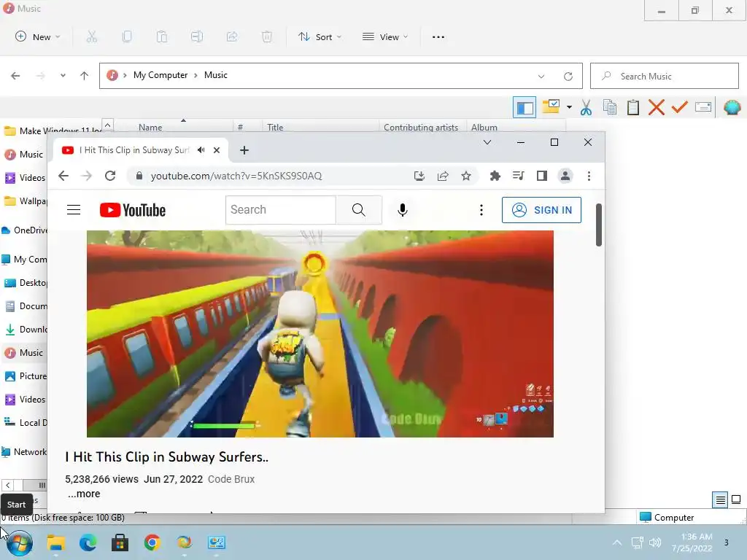Screen dimensions: 747x560
Task: Click the Copy icon in Explorer toolbar
Action: 127,36
